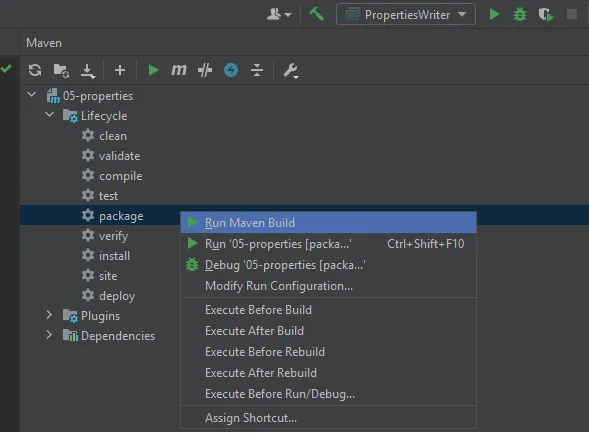589x441 pixels.
Task: Click the Debug bug icon in top toolbar
Action: click(520, 15)
